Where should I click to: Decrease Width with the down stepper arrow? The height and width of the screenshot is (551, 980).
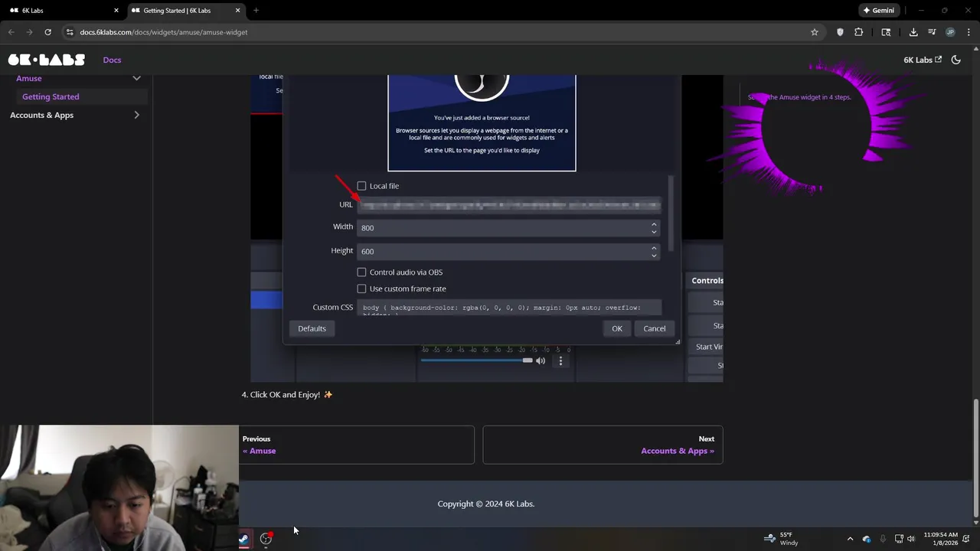(654, 232)
